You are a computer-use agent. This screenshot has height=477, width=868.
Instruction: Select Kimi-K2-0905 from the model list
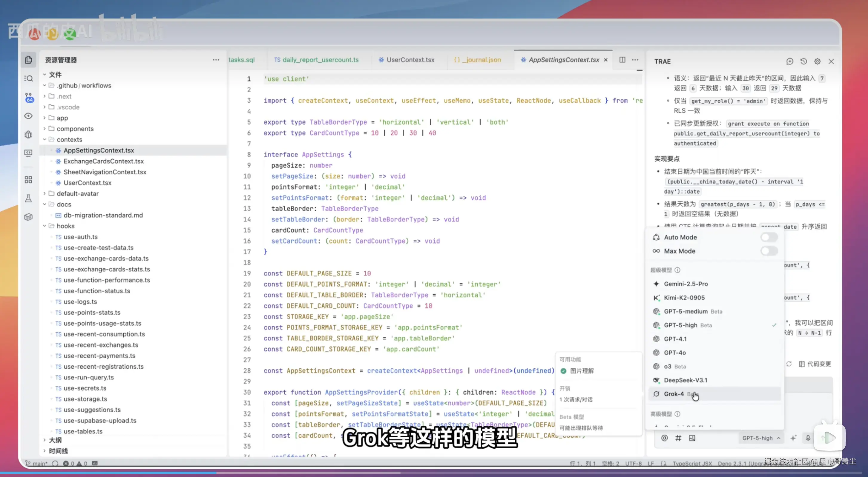pyautogui.click(x=715, y=298)
